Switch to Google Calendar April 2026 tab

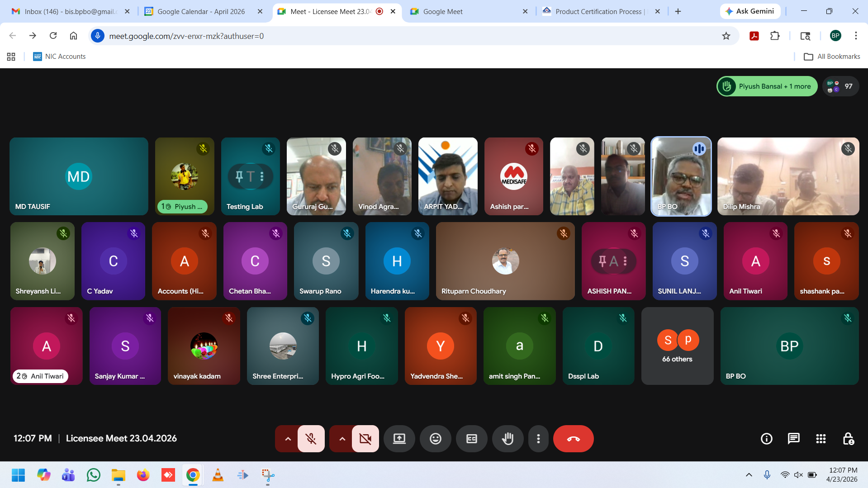tap(201, 11)
